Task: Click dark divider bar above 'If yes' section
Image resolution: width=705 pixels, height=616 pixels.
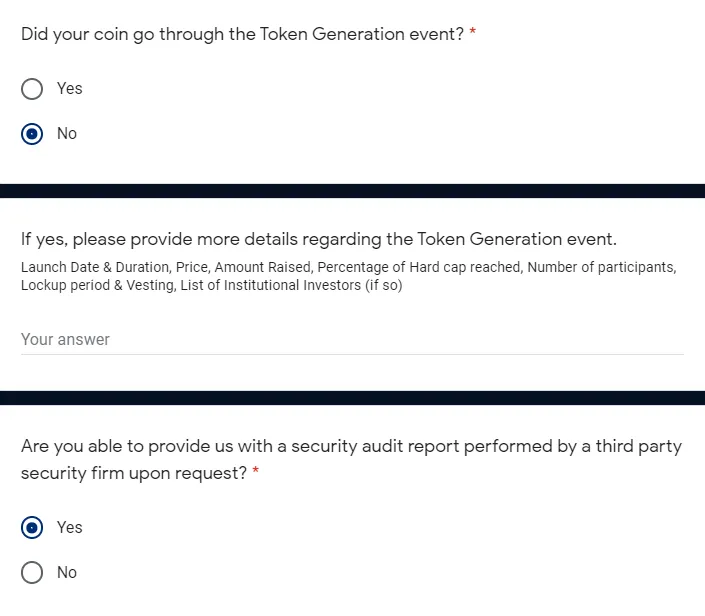Action: point(352,191)
